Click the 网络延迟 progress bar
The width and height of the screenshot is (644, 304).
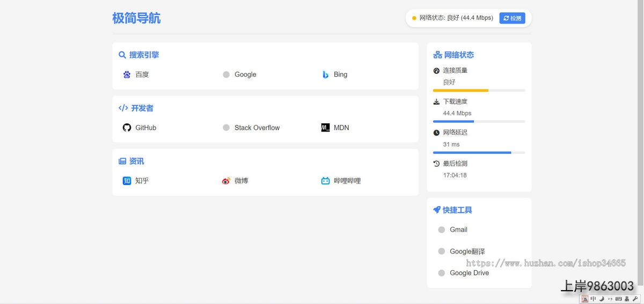(x=472, y=153)
